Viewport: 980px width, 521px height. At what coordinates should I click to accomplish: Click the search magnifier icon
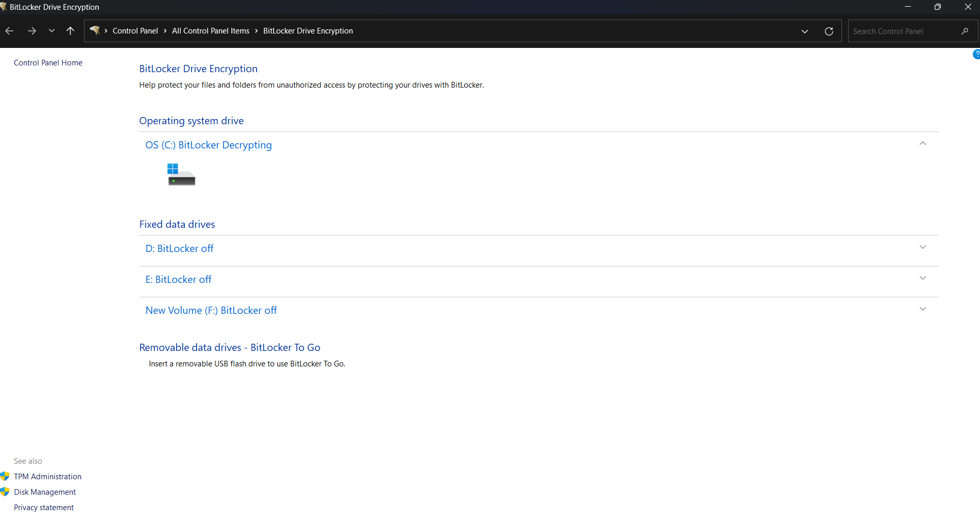(x=965, y=31)
